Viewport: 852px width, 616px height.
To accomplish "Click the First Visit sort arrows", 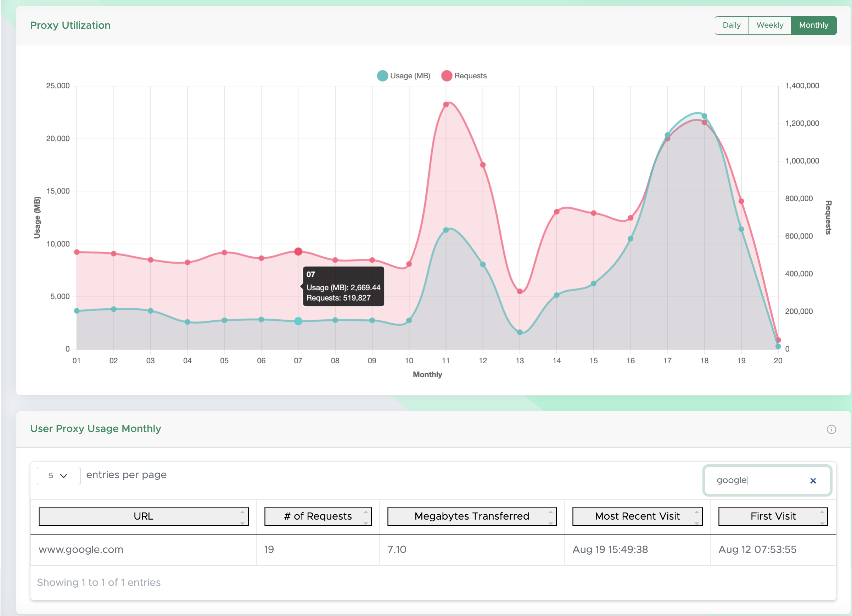I will click(x=822, y=516).
